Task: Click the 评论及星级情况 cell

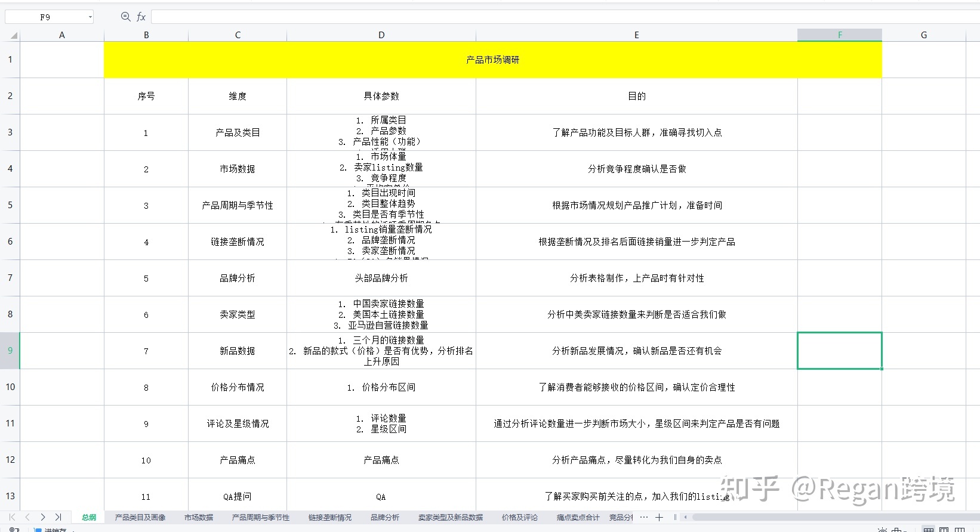Action: pos(238,423)
